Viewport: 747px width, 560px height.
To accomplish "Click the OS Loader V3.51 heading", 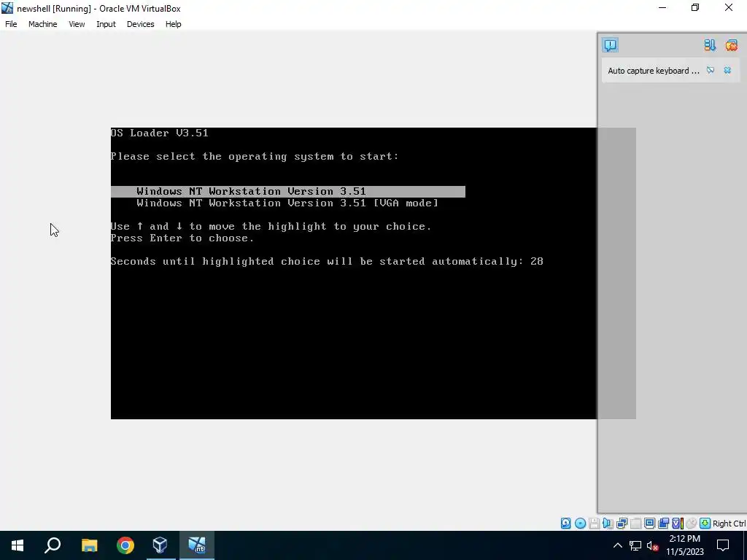I will coord(160,133).
